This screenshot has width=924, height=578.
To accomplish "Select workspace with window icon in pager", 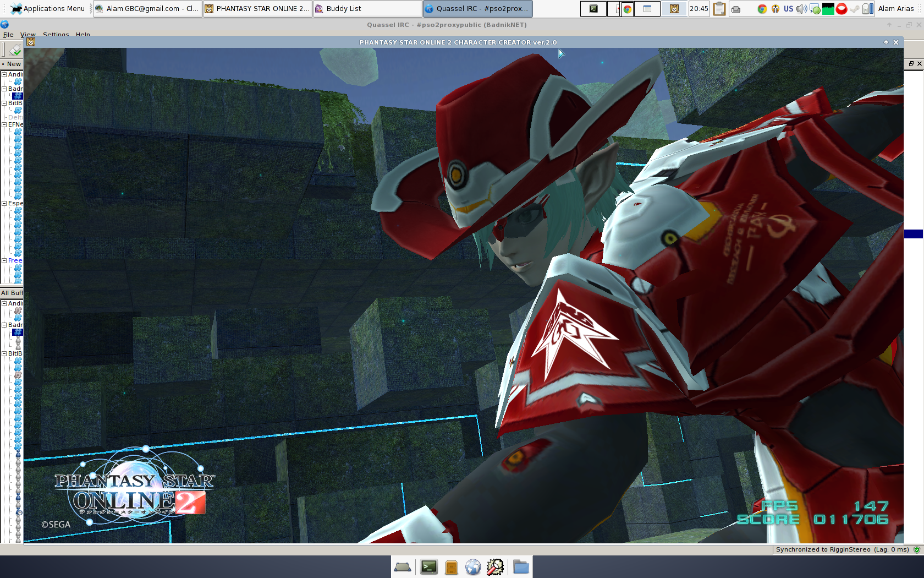I will pos(647,9).
